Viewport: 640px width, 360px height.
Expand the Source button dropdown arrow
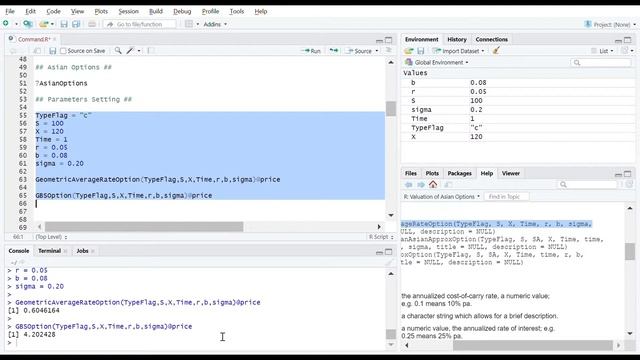tap(377, 51)
